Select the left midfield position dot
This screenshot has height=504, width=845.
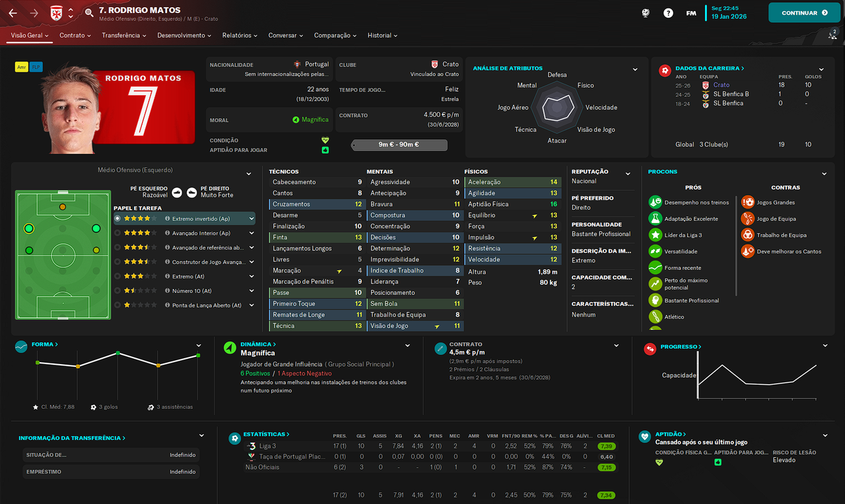(29, 250)
